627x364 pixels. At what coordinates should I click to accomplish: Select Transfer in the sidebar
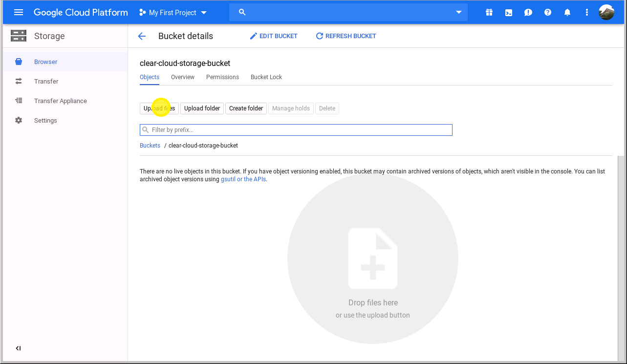65,81
